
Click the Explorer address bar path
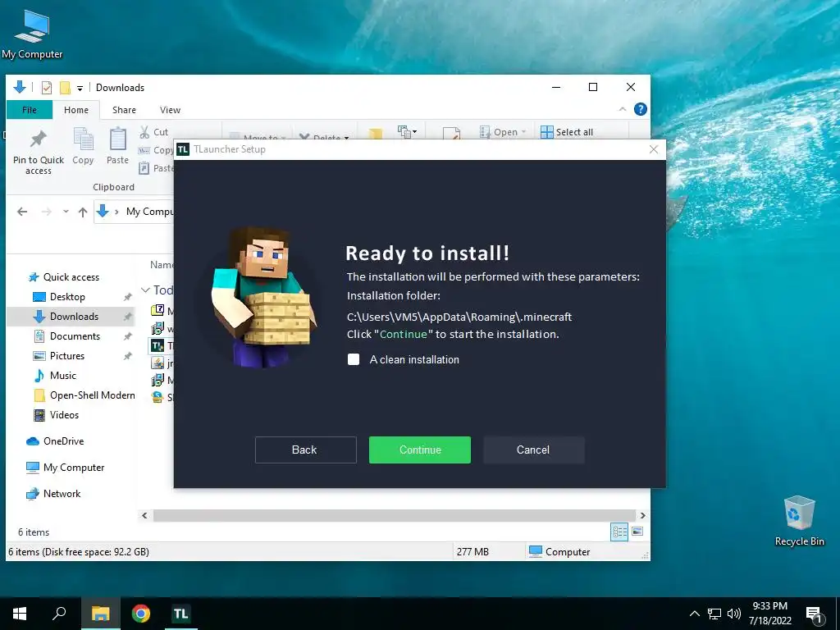tap(135, 212)
